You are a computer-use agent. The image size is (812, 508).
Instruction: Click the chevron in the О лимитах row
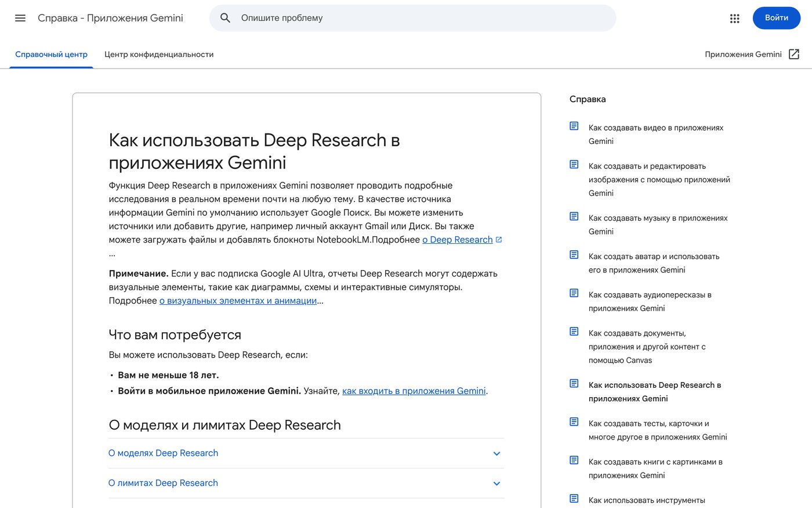click(x=496, y=484)
